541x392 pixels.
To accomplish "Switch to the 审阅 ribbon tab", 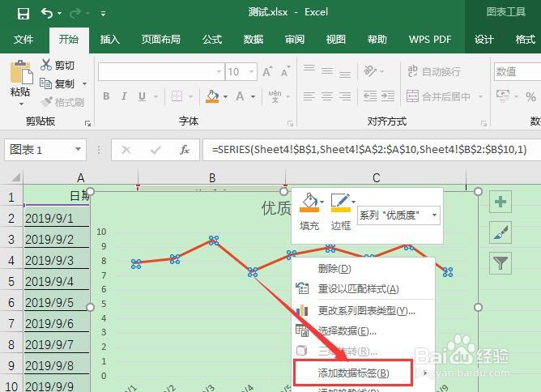I will pyautogui.click(x=295, y=40).
